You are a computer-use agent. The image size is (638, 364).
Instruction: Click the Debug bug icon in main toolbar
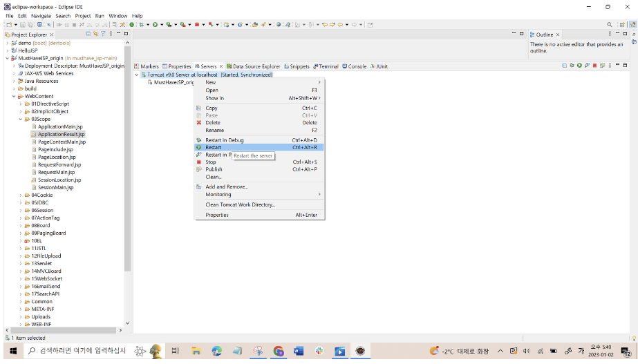(142, 25)
